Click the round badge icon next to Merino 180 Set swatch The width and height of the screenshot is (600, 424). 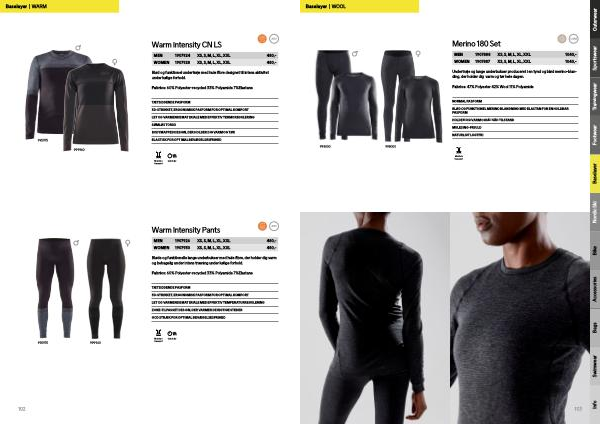pos(573,39)
